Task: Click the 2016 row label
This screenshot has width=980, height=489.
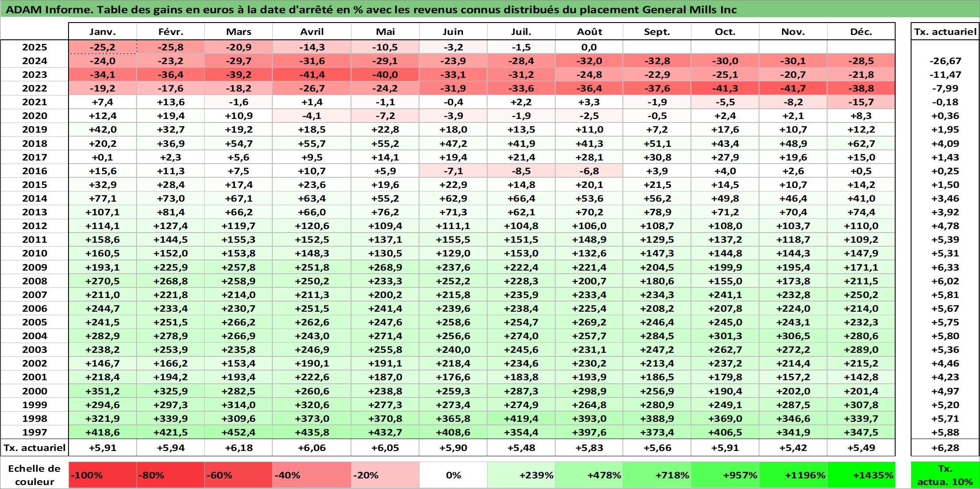Action: [x=34, y=171]
